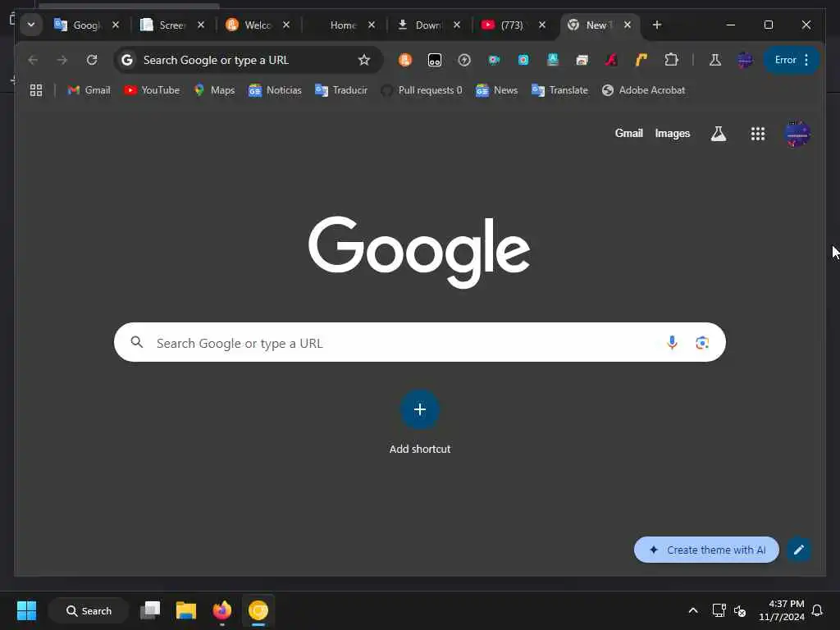Search by image with Google Lens icon
This screenshot has height=630, width=840.
(x=702, y=342)
